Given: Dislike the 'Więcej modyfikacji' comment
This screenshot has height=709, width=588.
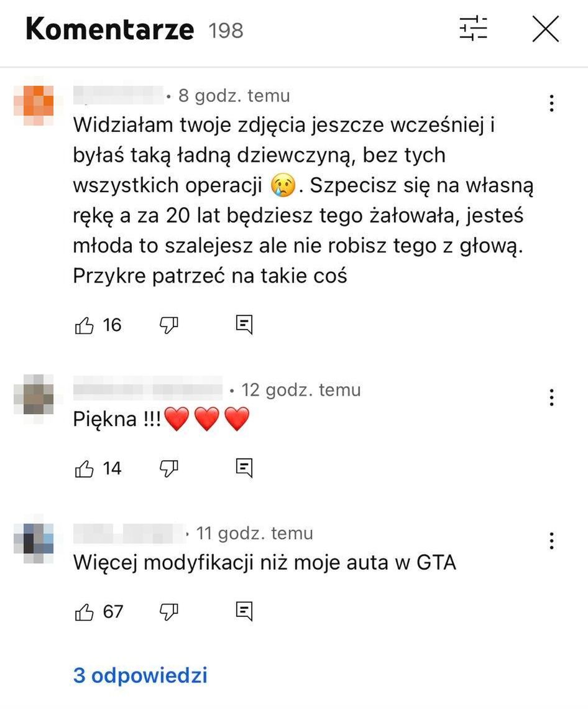Looking at the screenshot, I should 169,612.
